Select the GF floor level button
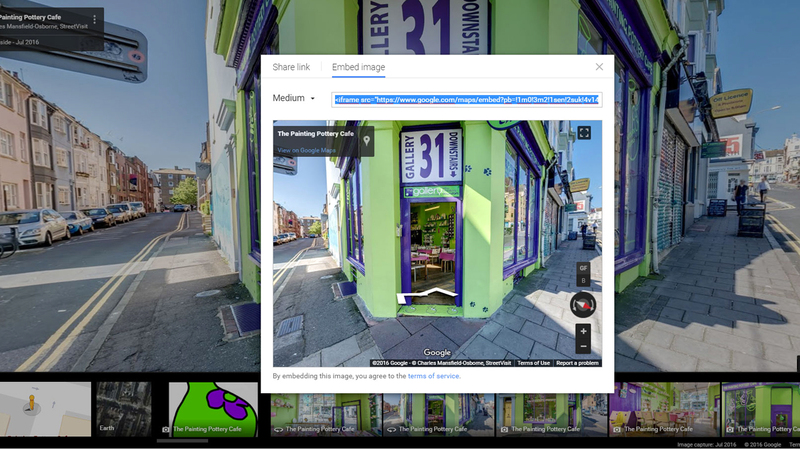This screenshot has height=450, width=800. [x=583, y=268]
